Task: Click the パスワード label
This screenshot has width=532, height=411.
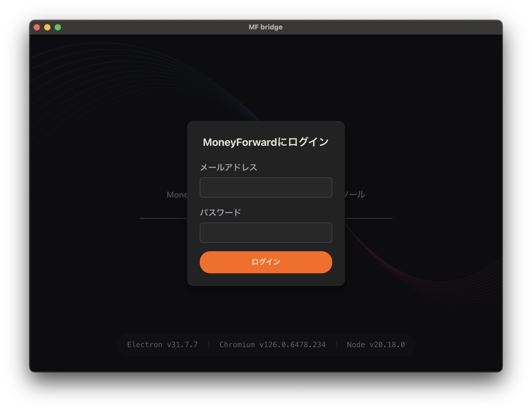Action: point(220,212)
